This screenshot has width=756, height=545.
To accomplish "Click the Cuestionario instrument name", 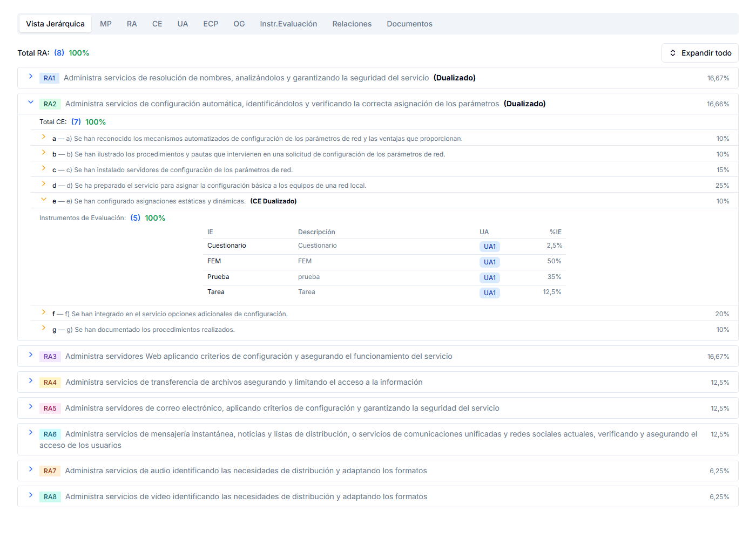I will point(227,246).
